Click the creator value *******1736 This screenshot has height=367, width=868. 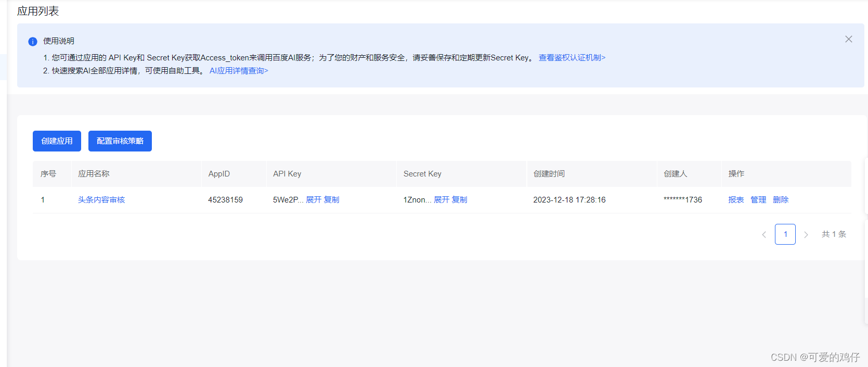[683, 200]
